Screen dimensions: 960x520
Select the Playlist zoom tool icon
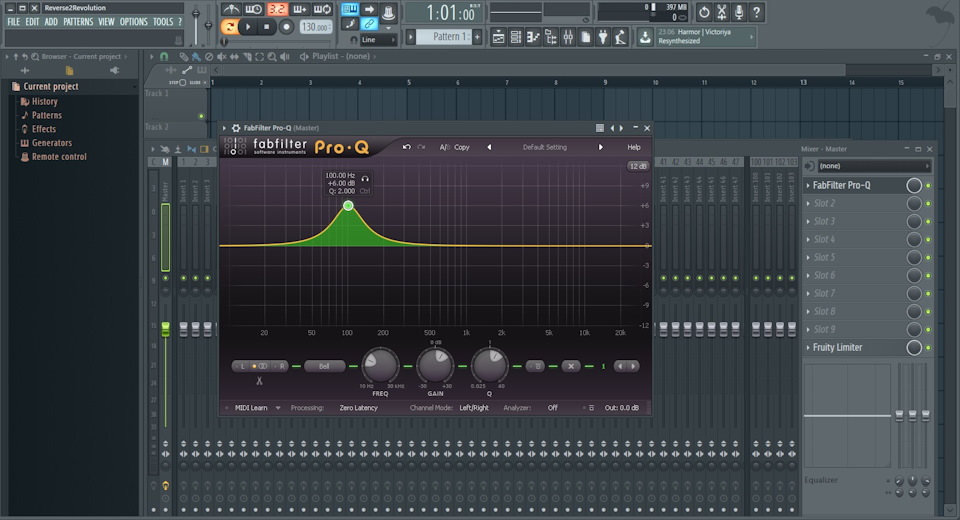272,56
